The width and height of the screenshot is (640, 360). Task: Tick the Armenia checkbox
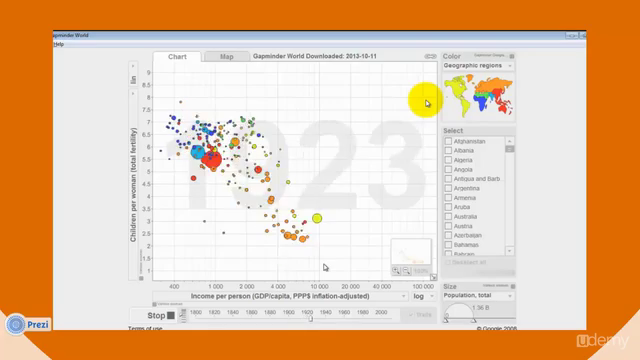point(448,198)
